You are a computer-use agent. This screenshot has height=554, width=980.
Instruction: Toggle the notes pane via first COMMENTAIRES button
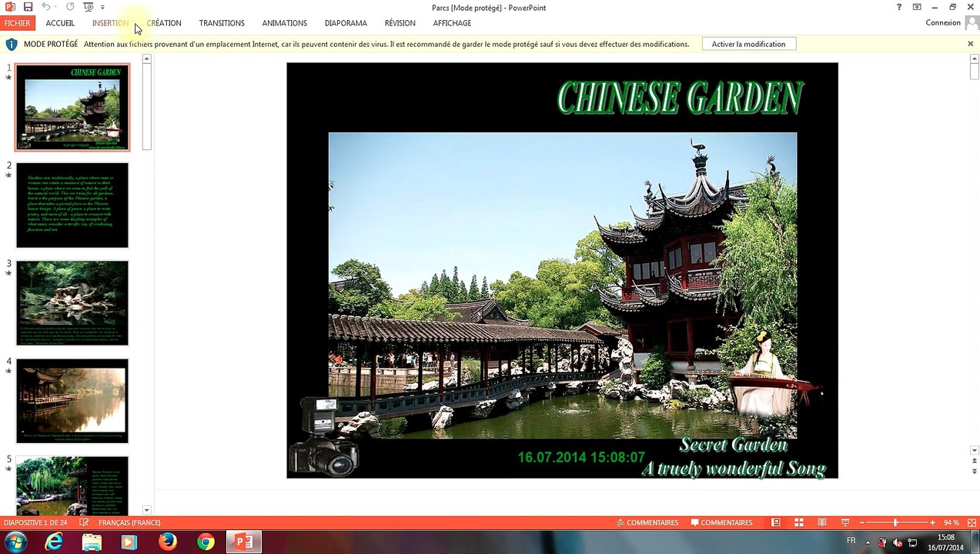click(x=647, y=522)
